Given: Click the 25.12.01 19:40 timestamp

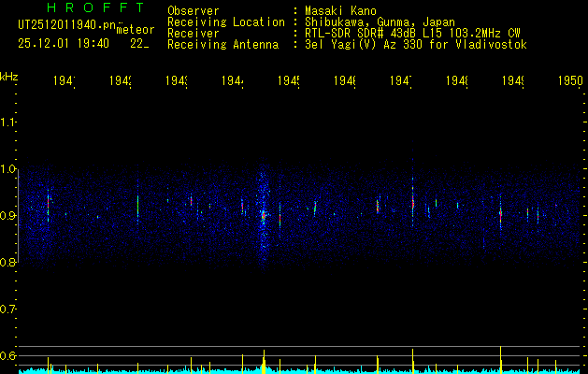Looking at the screenshot, I should pyautogui.click(x=64, y=44).
